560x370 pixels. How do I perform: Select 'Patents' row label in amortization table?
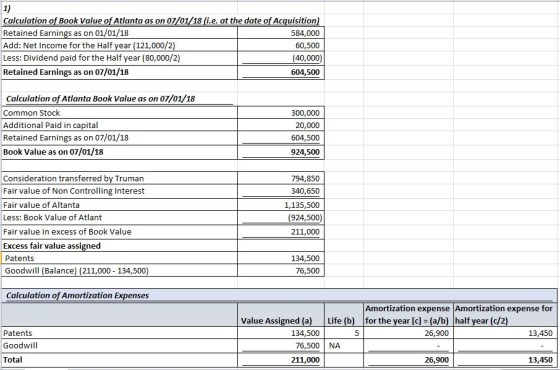[x=120, y=333]
